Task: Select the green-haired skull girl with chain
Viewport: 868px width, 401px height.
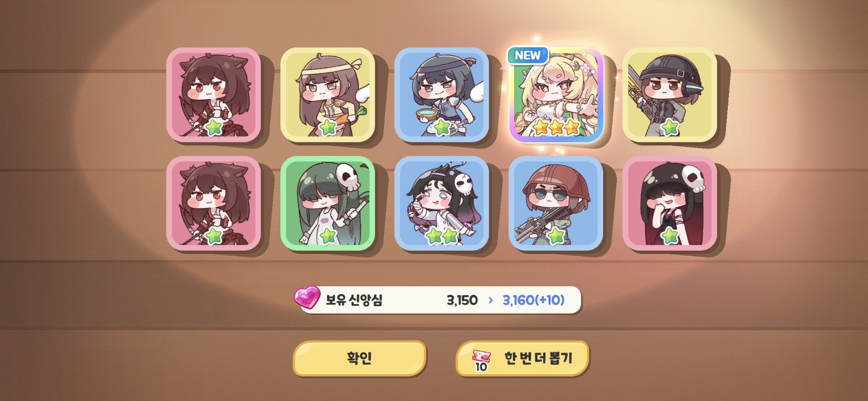Action: (328, 203)
